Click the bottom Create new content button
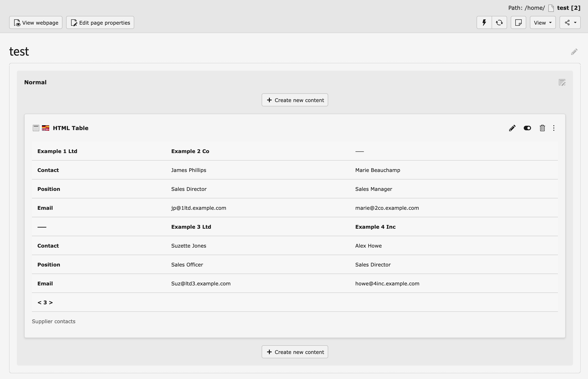Image resolution: width=588 pixels, height=379 pixels. coord(295,352)
